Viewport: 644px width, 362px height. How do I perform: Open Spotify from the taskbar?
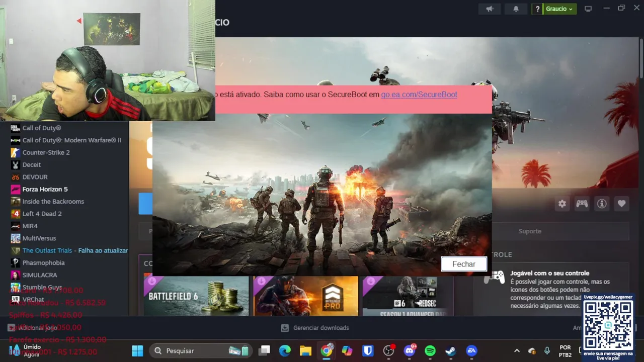click(x=430, y=350)
